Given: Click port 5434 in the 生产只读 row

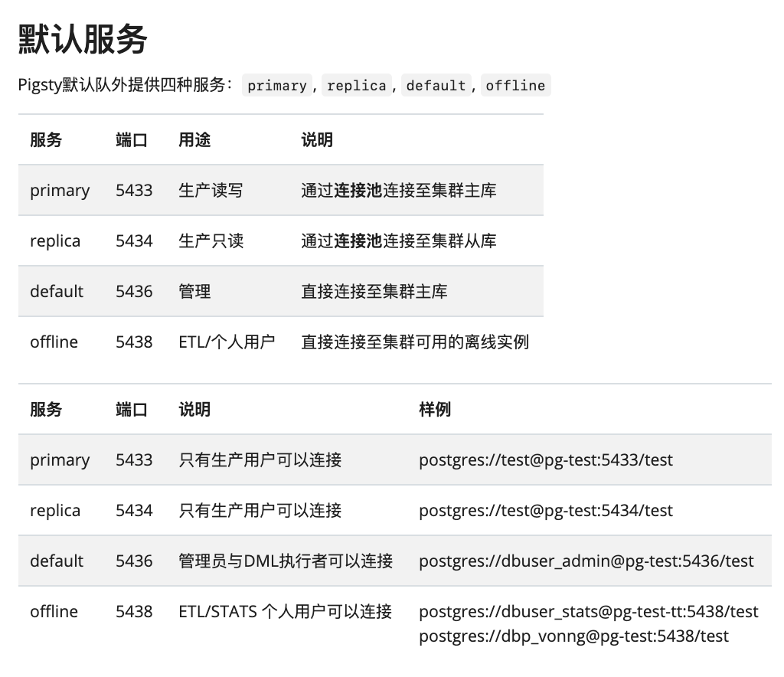Looking at the screenshot, I should point(134,240).
